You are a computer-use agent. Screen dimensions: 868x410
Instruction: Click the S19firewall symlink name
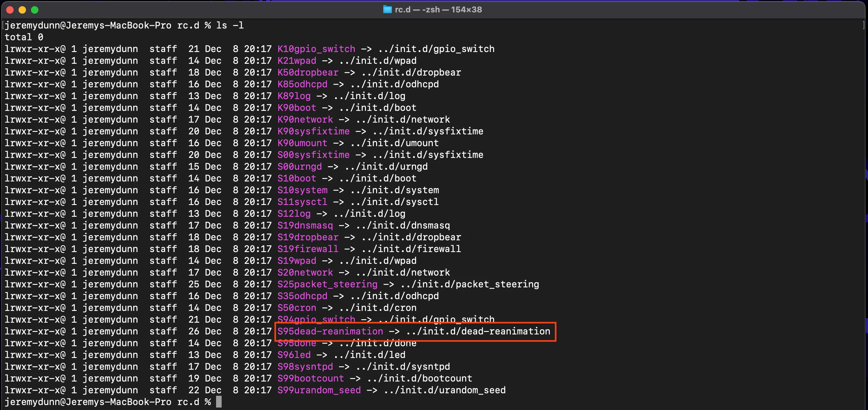308,249
